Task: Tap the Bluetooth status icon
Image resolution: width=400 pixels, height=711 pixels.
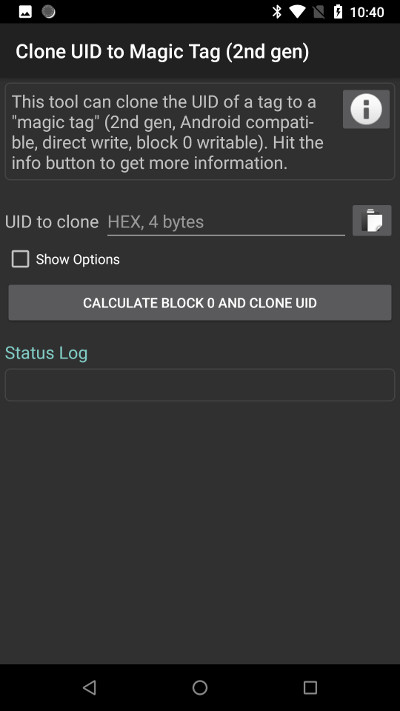Action: click(276, 12)
